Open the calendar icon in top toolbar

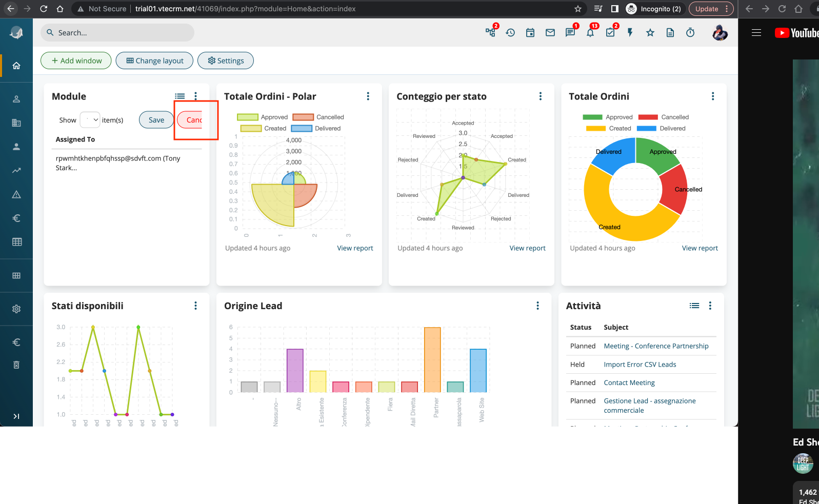(530, 33)
